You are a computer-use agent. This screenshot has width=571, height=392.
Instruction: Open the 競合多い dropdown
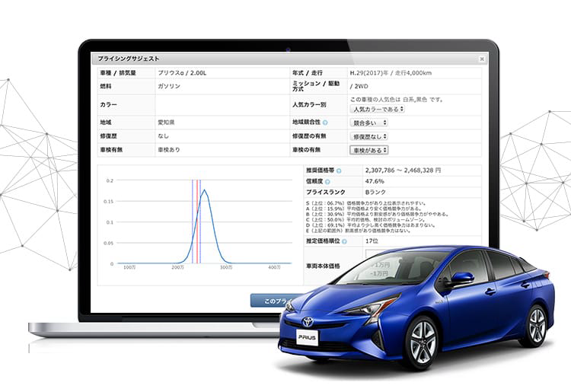click(369, 123)
